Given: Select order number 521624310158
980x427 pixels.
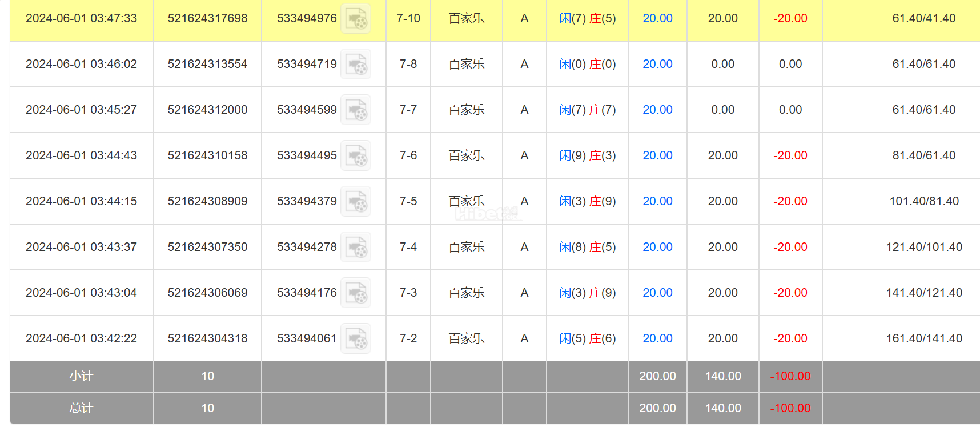Looking at the screenshot, I should pyautogui.click(x=207, y=155).
